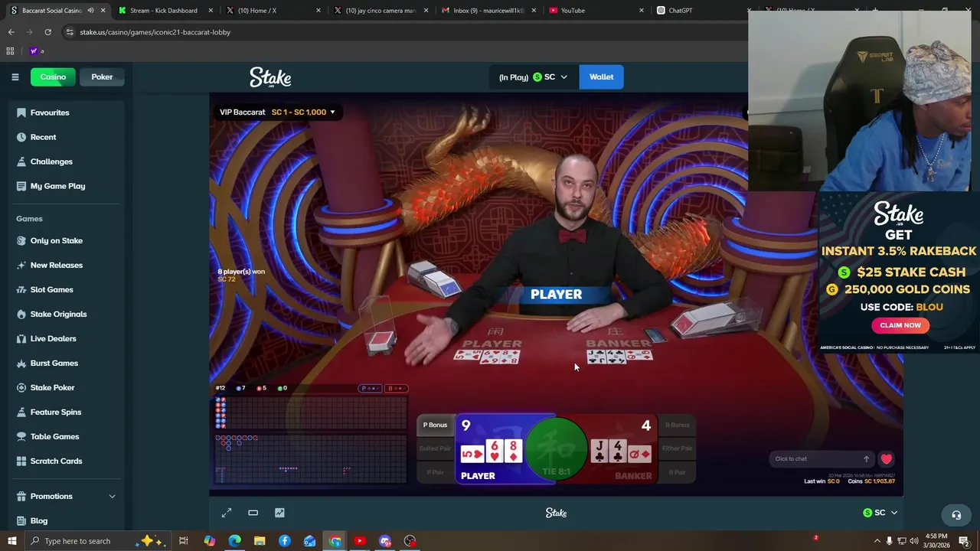Image resolution: width=980 pixels, height=551 pixels.
Task: Go to Challenges in the sidebar
Action: coord(51,161)
